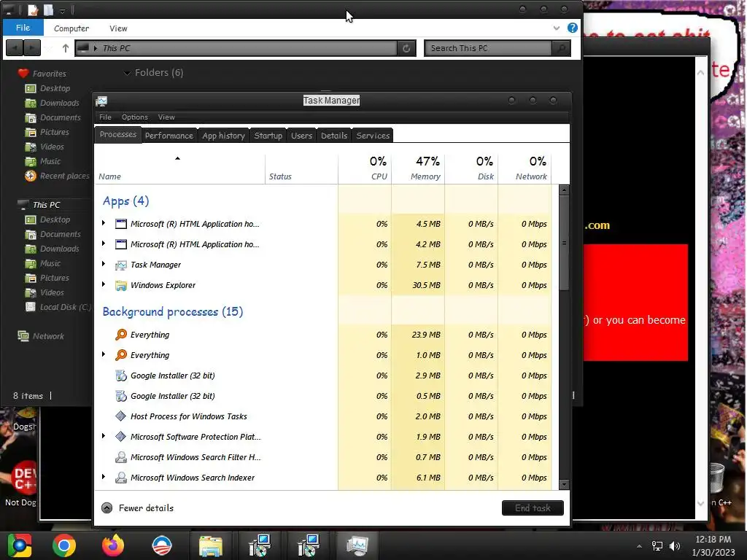747x560 pixels.
Task: Open the Explorer Computer ribbon tab
Action: tap(71, 28)
